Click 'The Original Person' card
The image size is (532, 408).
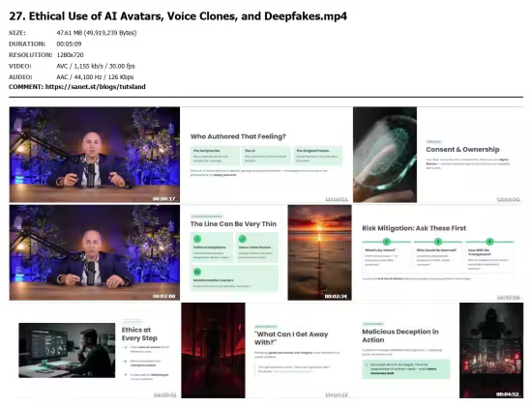pyautogui.click(x=317, y=156)
